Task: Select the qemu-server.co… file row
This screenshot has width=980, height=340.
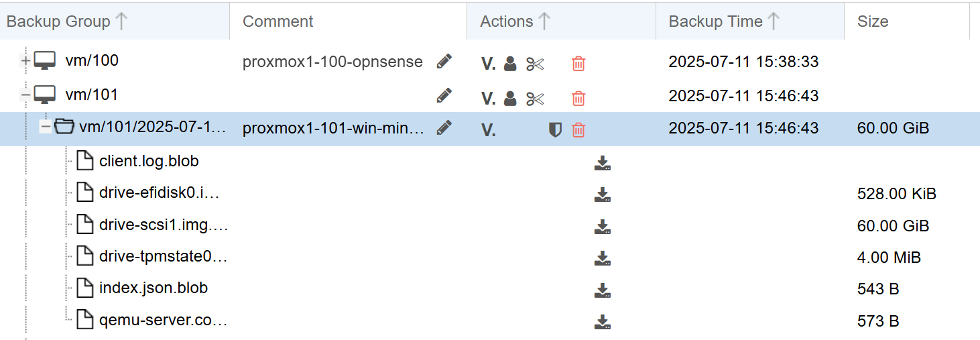Action: coord(490,321)
